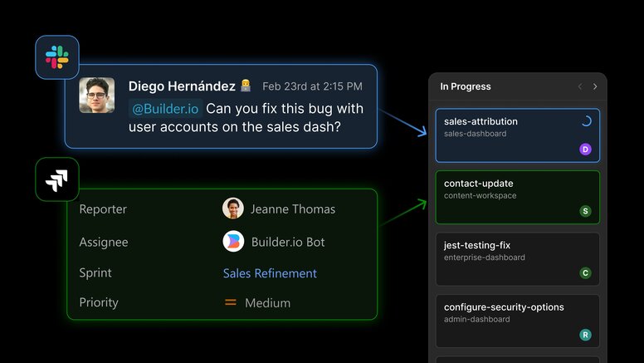Click the Feb 23rd at 2:15 PM timestamp
The height and width of the screenshot is (363, 644).
313,86
